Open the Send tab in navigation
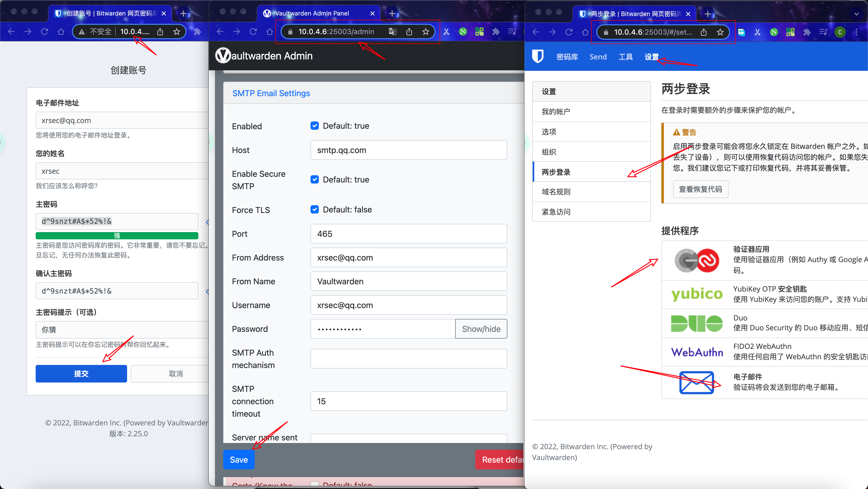 pyautogui.click(x=598, y=57)
